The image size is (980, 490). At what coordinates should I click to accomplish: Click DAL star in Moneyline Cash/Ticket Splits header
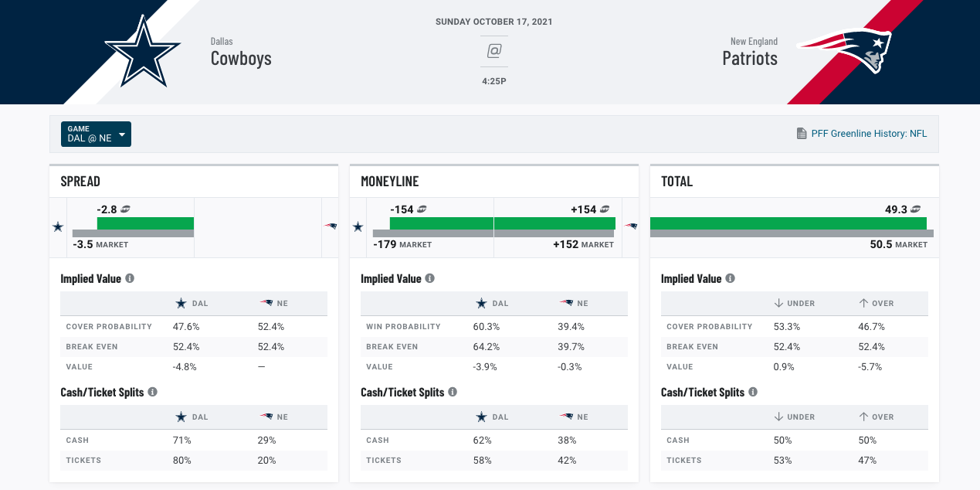coord(481,417)
